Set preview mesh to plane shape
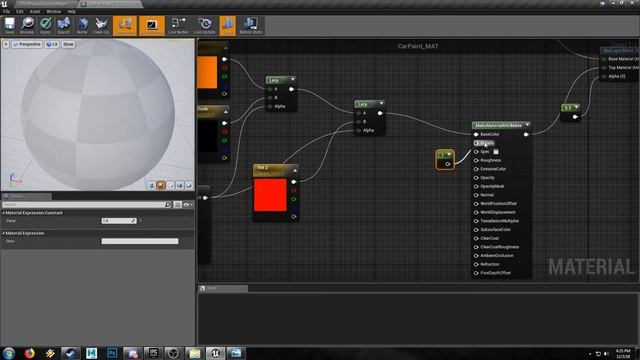Viewport: 640px width, 360px height. click(x=171, y=186)
